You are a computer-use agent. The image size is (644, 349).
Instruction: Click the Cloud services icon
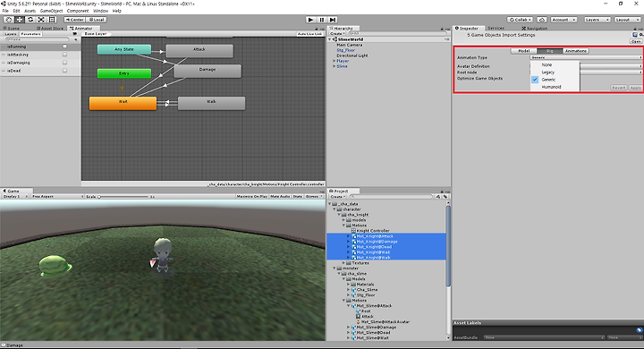point(542,20)
